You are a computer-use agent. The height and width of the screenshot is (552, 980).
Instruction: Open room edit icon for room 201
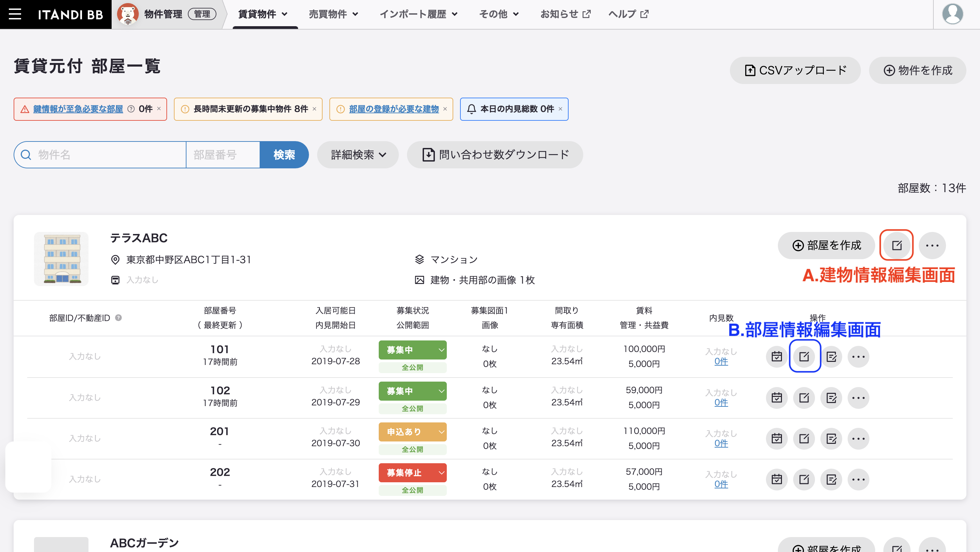(x=804, y=439)
